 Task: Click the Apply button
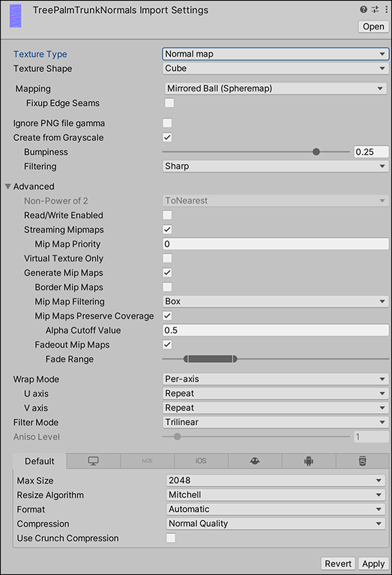373,563
